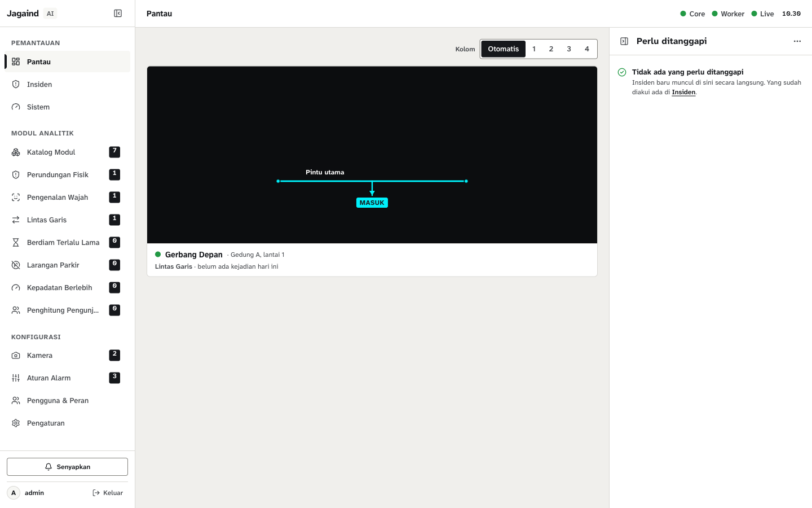Select the Lintas Garis arrows icon

[x=16, y=220]
